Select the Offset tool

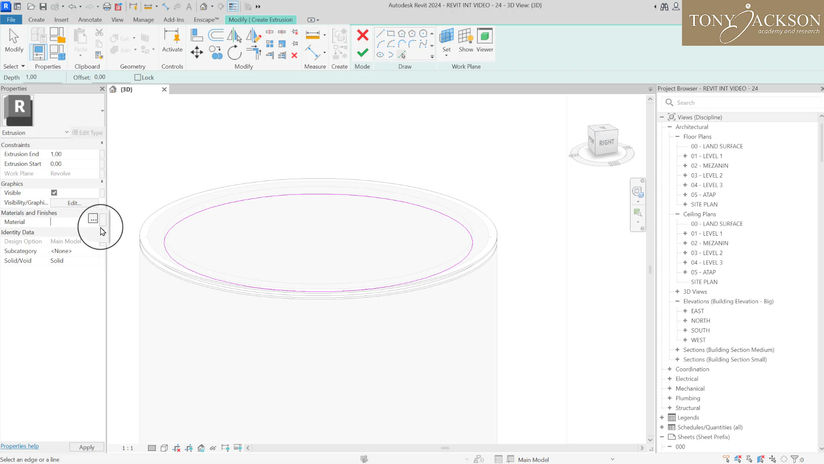215,35
